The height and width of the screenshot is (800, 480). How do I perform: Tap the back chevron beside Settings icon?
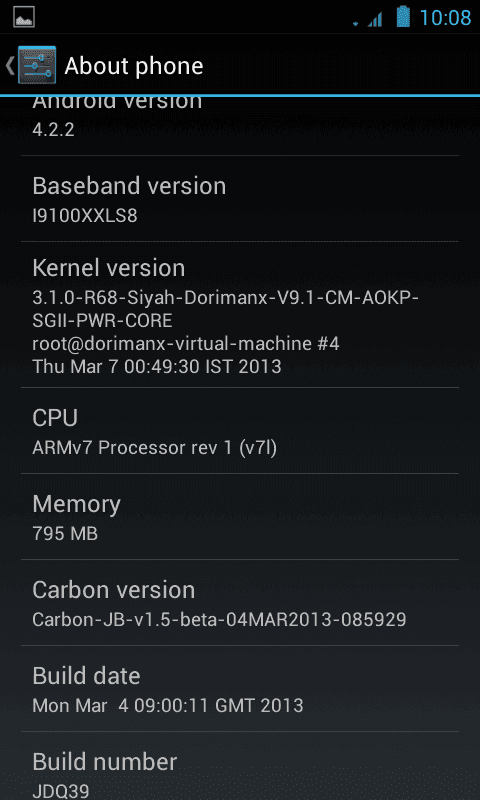point(10,65)
